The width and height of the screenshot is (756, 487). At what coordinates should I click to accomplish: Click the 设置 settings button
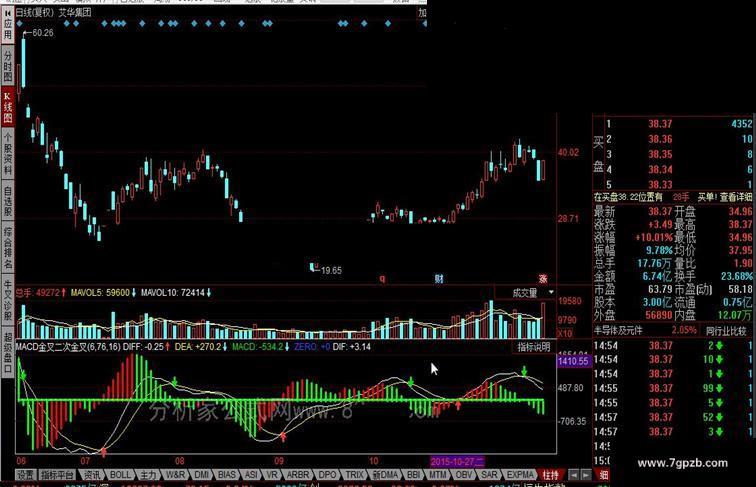[x=25, y=475]
